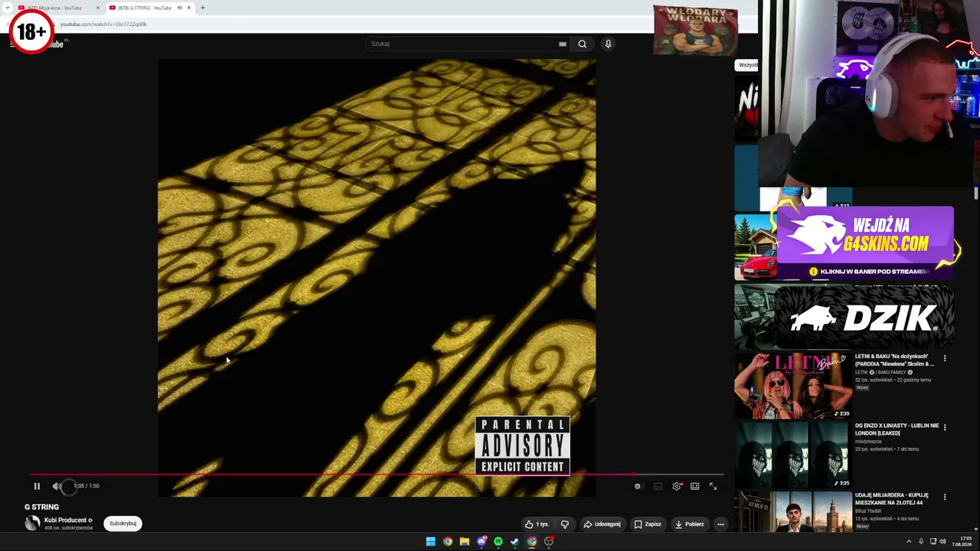The height and width of the screenshot is (551, 980).
Task: Open UDAJĘ MILIARDERA video thumbnail
Action: point(792,512)
